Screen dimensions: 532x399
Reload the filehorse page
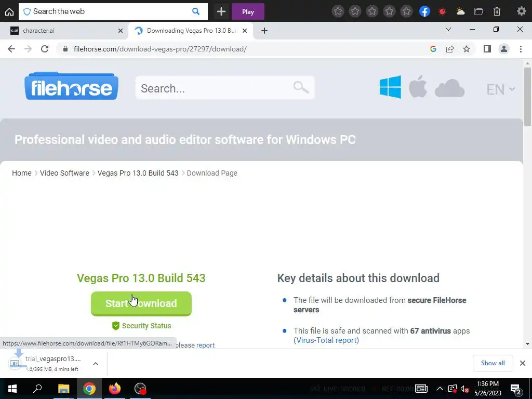pyautogui.click(x=45, y=49)
